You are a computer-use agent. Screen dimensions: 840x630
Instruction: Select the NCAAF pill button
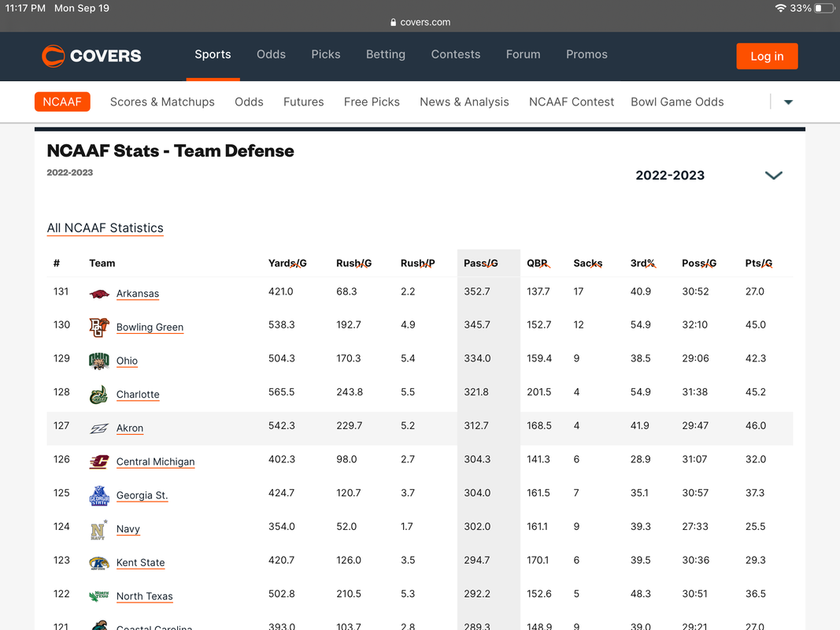pos(62,102)
